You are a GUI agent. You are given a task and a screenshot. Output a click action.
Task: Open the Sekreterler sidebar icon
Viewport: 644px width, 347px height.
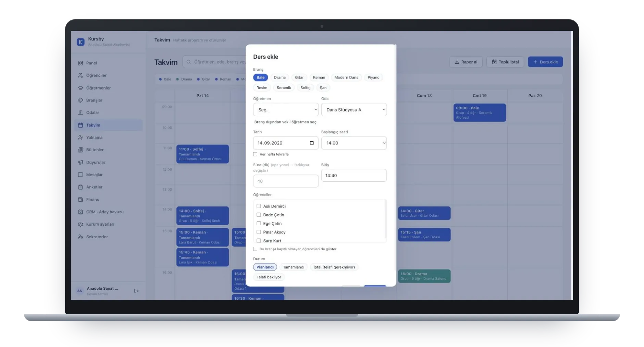click(x=80, y=237)
